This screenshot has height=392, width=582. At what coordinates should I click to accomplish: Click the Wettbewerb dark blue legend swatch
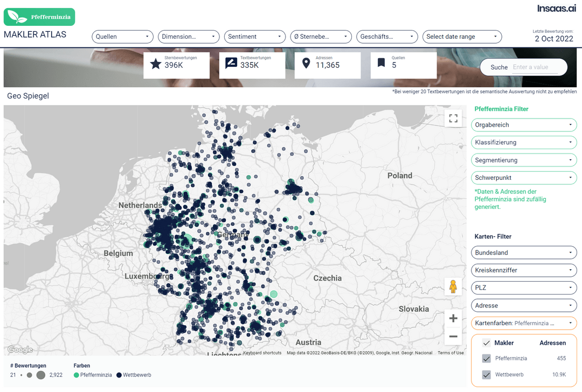[x=119, y=375]
